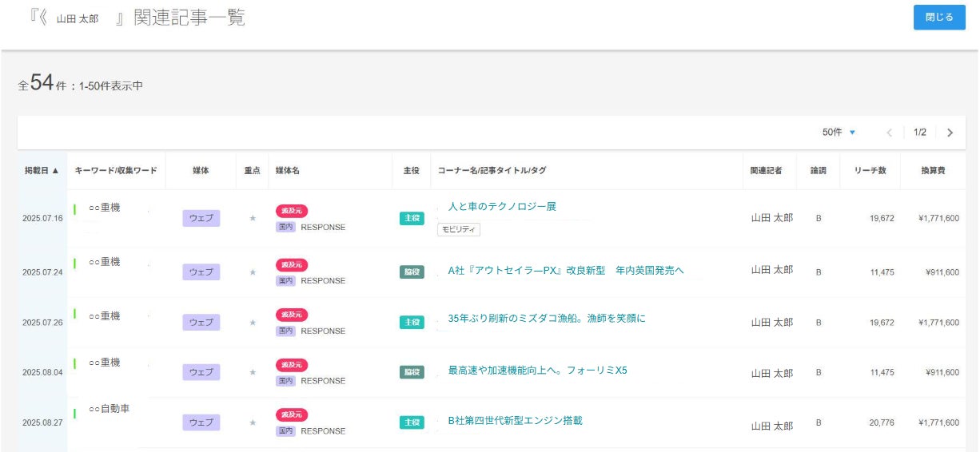Go to the next page arrow

(950, 133)
